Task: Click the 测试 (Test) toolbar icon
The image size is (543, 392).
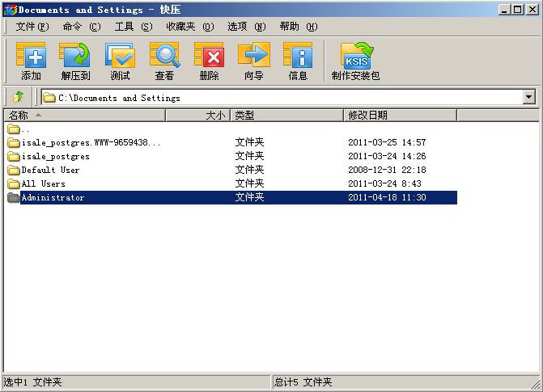Action: coord(120,57)
